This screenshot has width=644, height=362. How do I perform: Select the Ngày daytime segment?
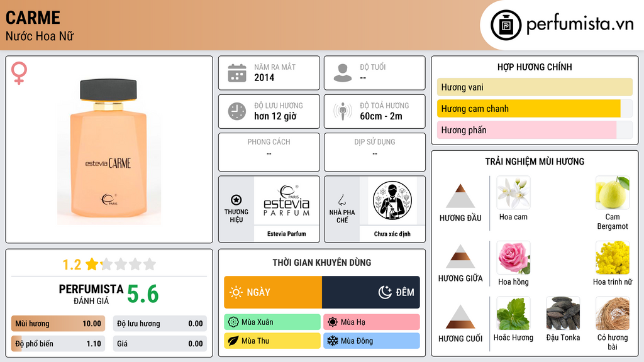click(273, 292)
